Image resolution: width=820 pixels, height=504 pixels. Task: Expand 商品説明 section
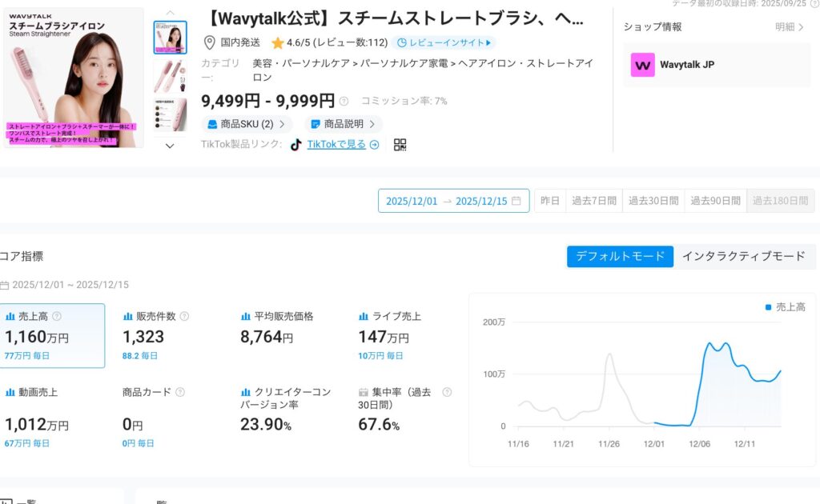(x=343, y=124)
